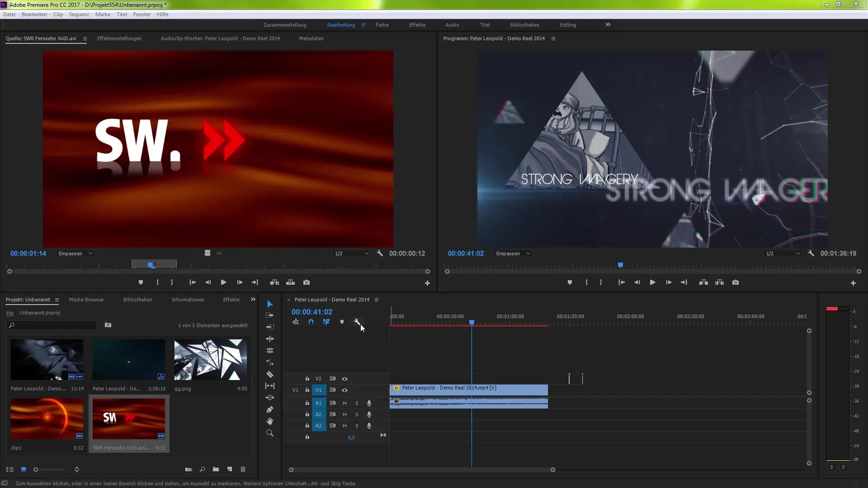This screenshot has width=868, height=488.
Task: Select the Pen tool
Action: coord(270,409)
